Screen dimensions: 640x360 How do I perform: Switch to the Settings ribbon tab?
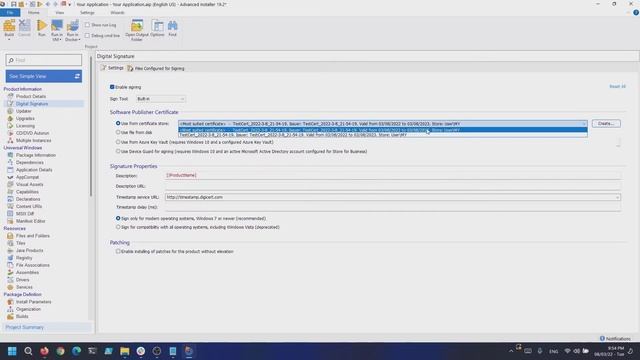(87, 13)
